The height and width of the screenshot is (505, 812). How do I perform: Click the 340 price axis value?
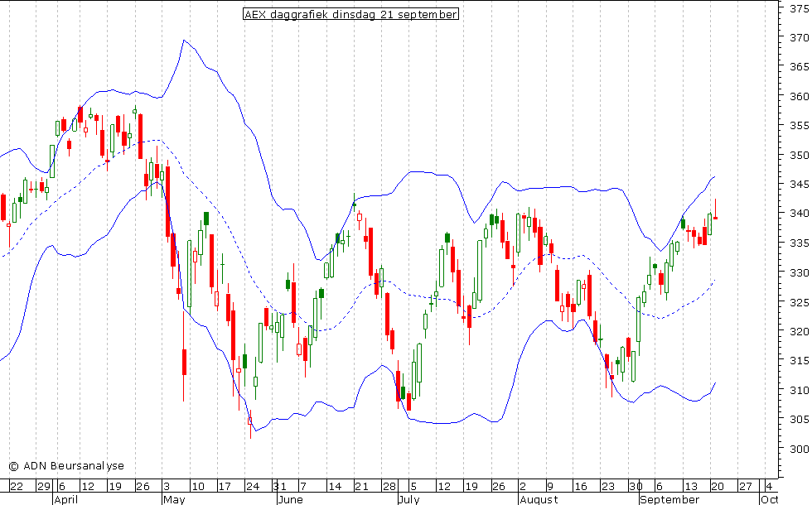pos(799,214)
